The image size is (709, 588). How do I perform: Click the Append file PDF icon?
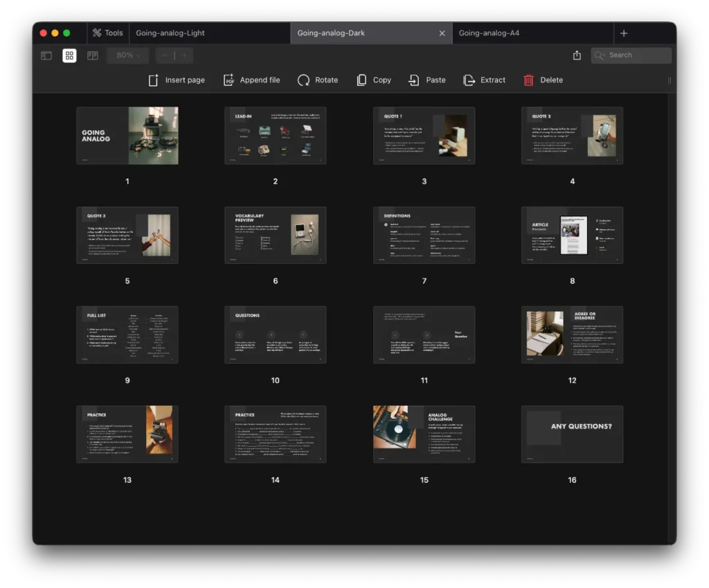(229, 80)
